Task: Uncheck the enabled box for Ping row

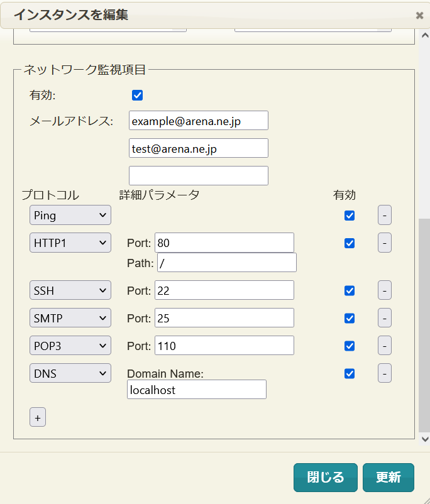Action: (x=350, y=216)
